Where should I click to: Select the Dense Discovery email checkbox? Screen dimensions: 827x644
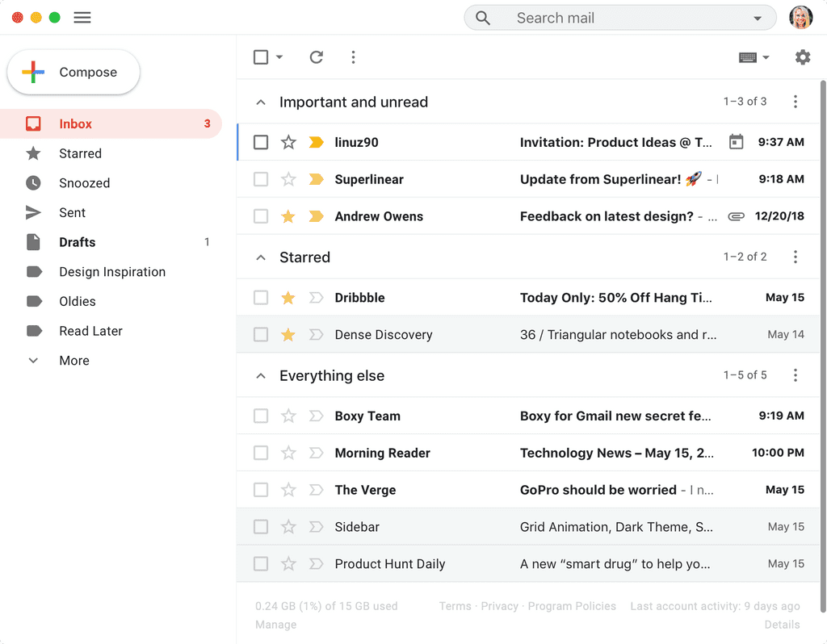click(261, 335)
